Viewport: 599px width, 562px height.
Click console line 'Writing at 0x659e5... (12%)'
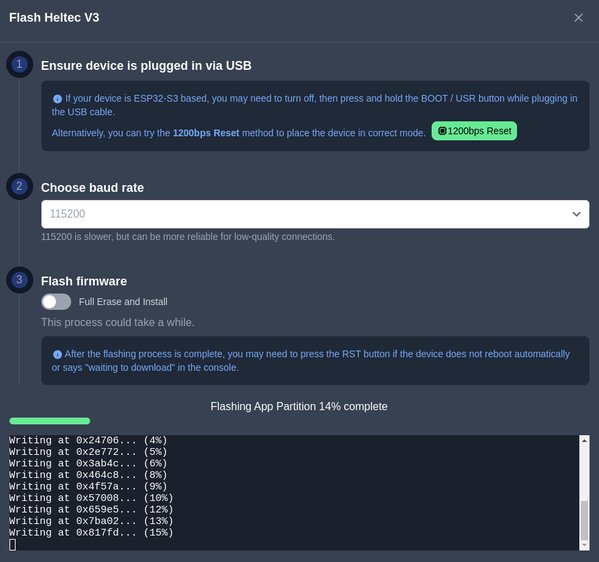(x=91, y=510)
